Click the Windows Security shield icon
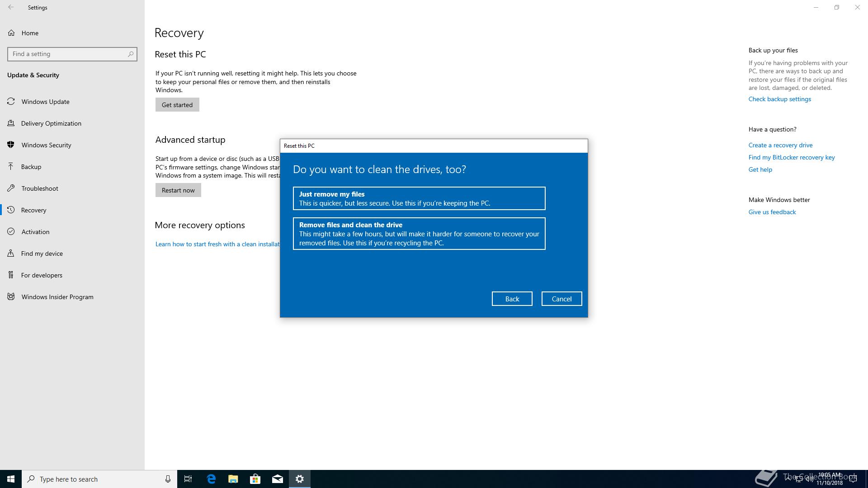The width and height of the screenshot is (868, 488). 11,145
